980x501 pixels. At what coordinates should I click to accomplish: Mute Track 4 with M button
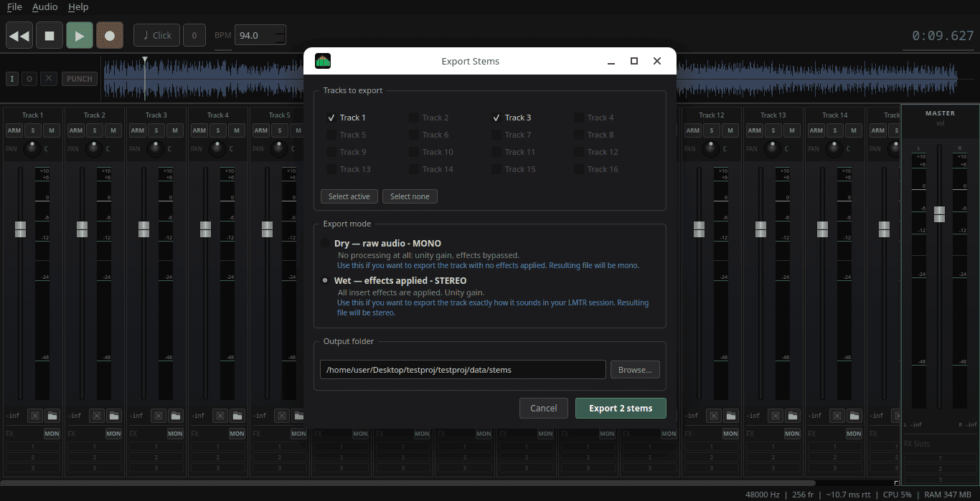click(237, 130)
